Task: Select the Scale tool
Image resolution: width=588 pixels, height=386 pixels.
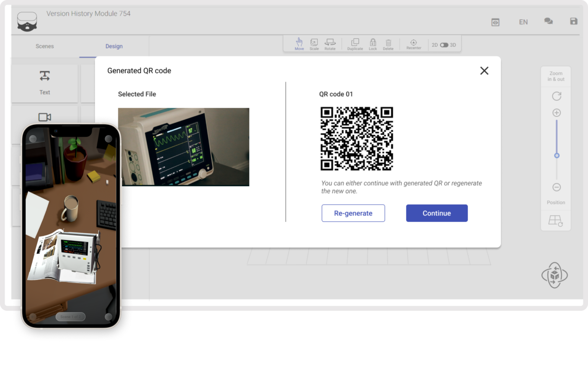Action: point(314,44)
